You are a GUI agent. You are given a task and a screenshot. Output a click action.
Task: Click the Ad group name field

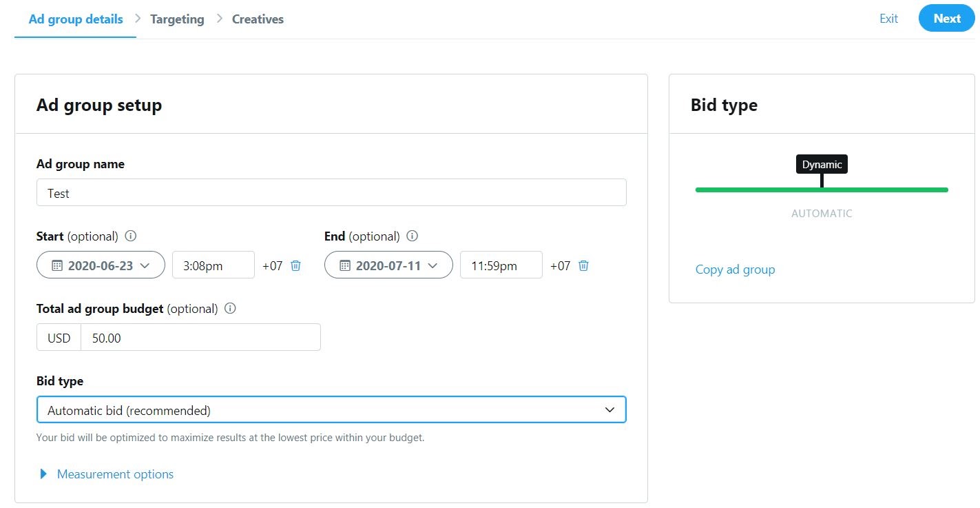(331, 193)
